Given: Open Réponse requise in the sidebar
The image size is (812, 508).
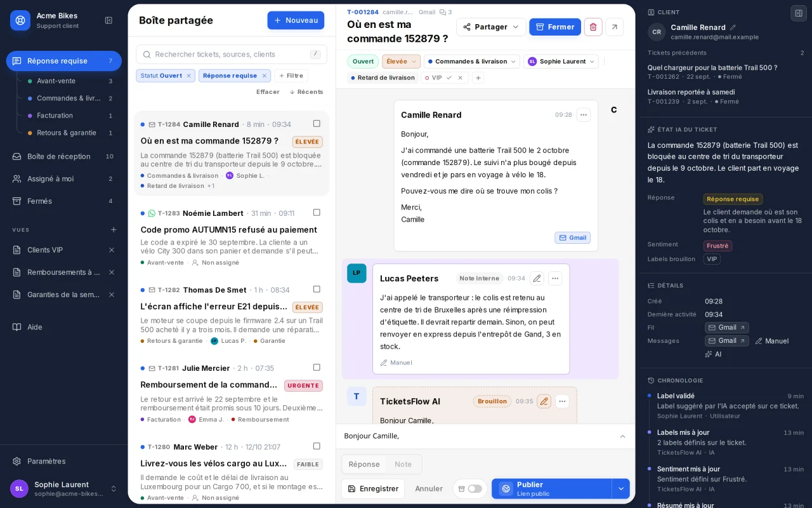Looking at the screenshot, I should point(63,61).
